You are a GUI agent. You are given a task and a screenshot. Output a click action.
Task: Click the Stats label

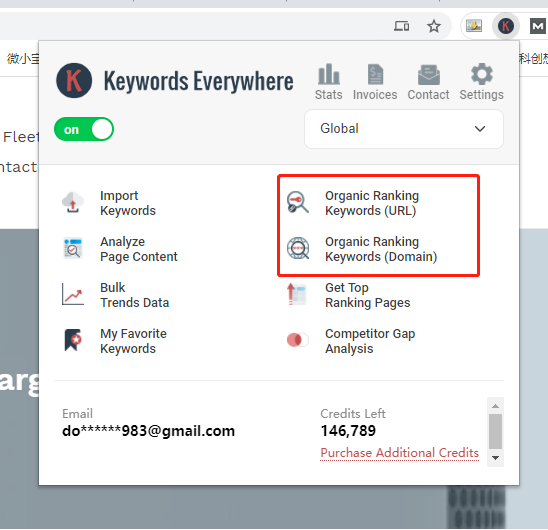point(329,95)
